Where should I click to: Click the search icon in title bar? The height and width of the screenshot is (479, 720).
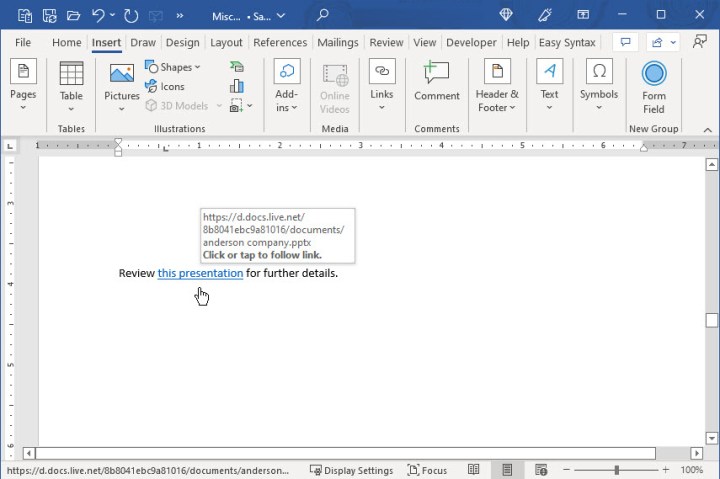point(322,15)
